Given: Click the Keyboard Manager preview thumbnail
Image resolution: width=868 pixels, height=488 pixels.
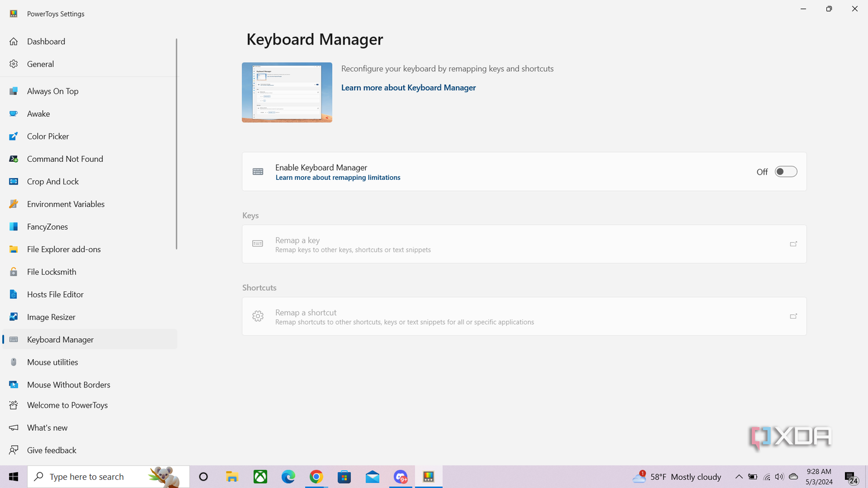Looking at the screenshot, I should [287, 93].
